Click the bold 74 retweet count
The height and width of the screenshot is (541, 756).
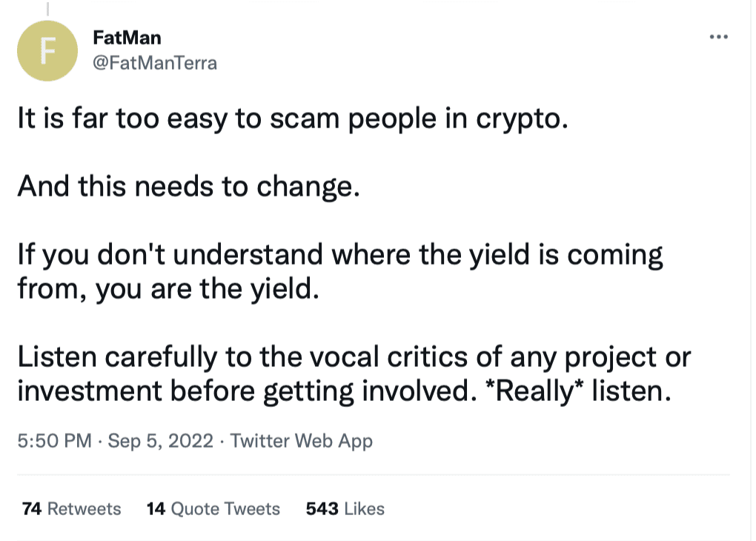click(32, 508)
